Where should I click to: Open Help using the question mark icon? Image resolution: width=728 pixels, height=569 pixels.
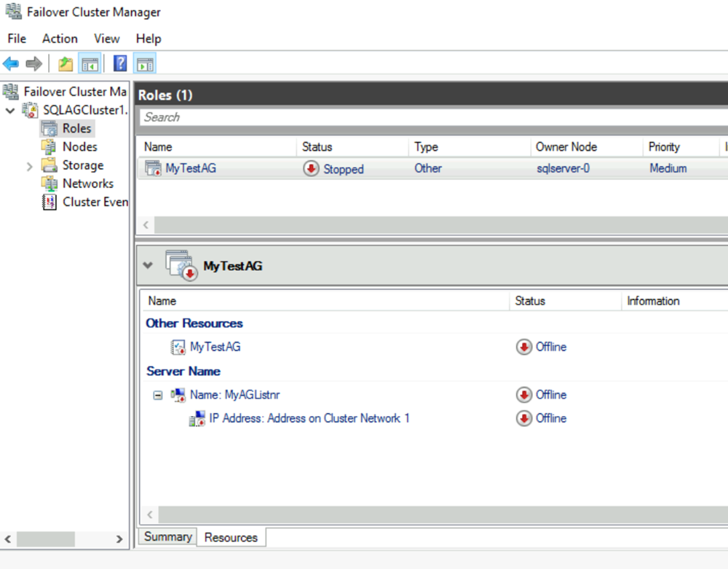pyautogui.click(x=119, y=63)
